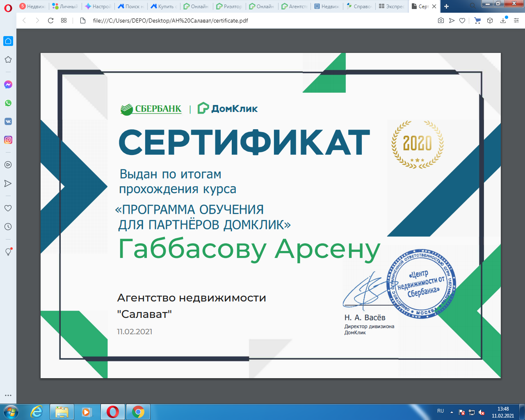The width and height of the screenshot is (525, 420).
Task: Open a new tab with plus button
Action: click(447, 6)
